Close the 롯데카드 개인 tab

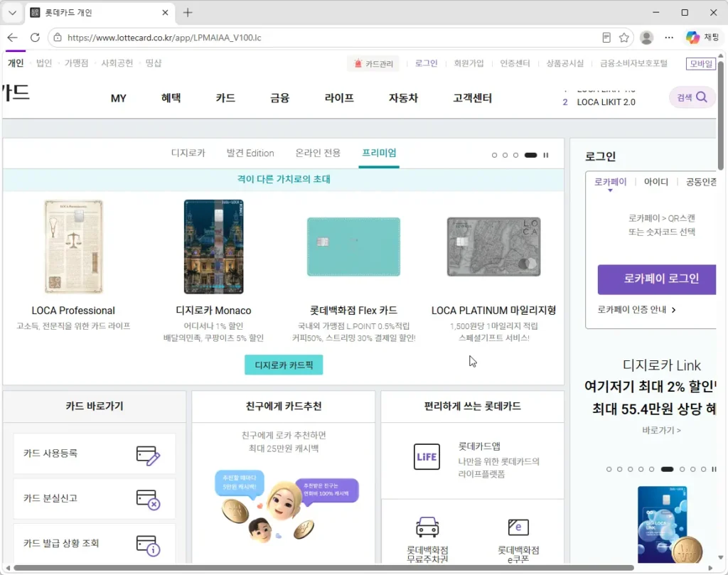(x=165, y=13)
